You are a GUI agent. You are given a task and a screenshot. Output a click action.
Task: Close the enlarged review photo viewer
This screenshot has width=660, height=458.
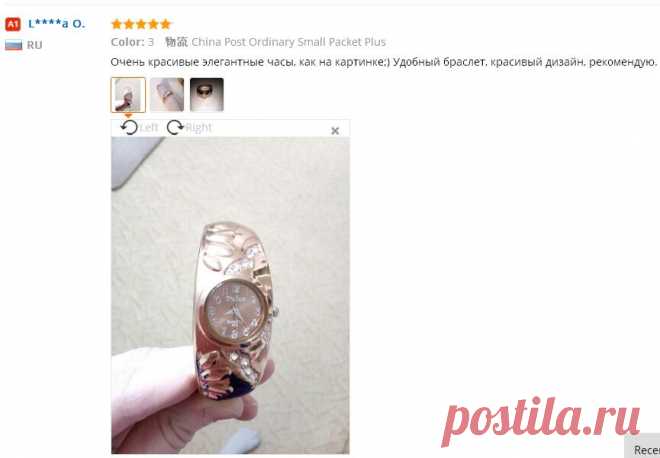tap(335, 131)
